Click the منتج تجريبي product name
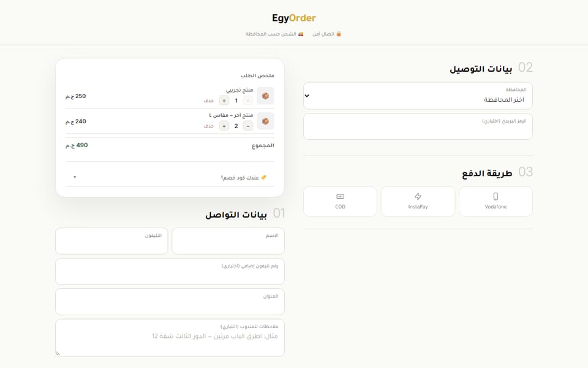588x368 pixels. 239,90
